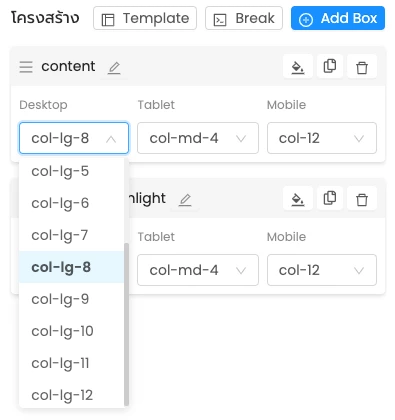Open second box Mobile col-12 dropdown
The height and width of the screenshot is (420, 395).
tap(322, 270)
